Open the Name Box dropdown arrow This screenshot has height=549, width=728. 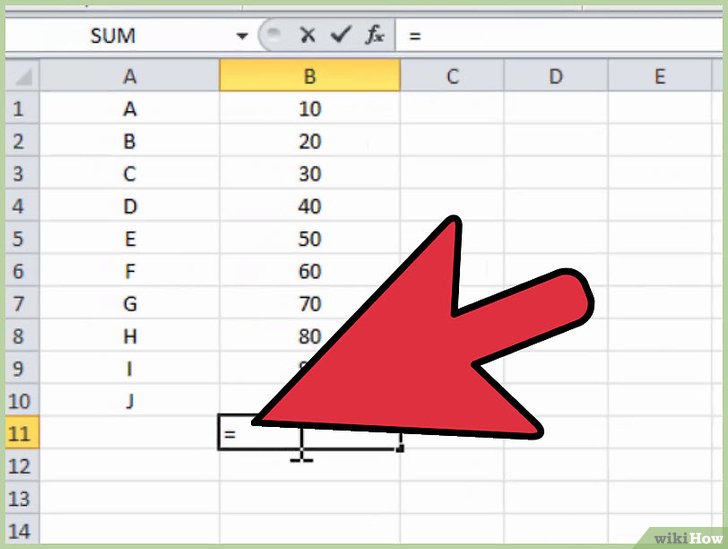[241, 36]
